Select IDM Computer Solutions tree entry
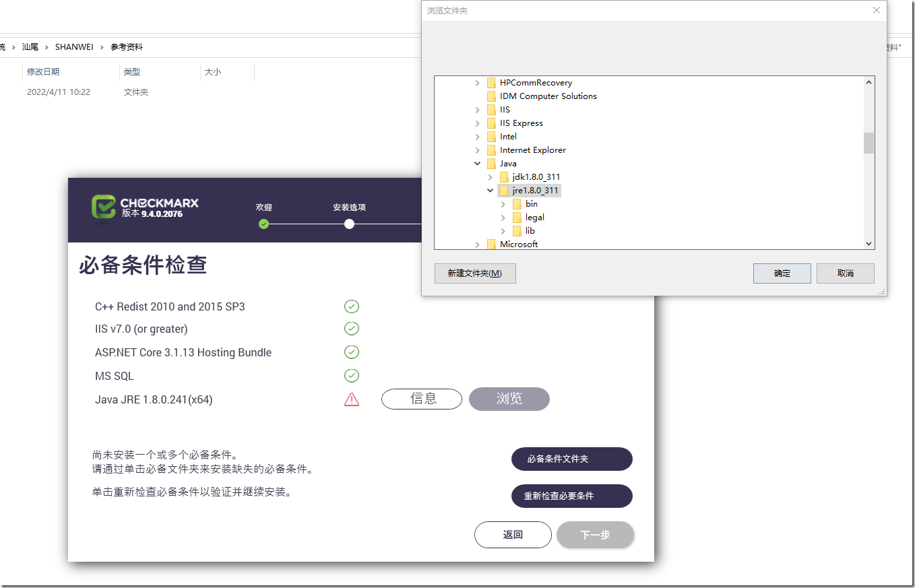The width and height of the screenshot is (915, 588). click(548, 96)
